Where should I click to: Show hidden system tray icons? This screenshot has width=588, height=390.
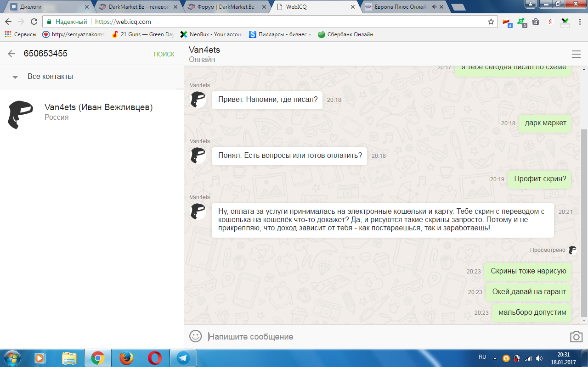[495, 358]
